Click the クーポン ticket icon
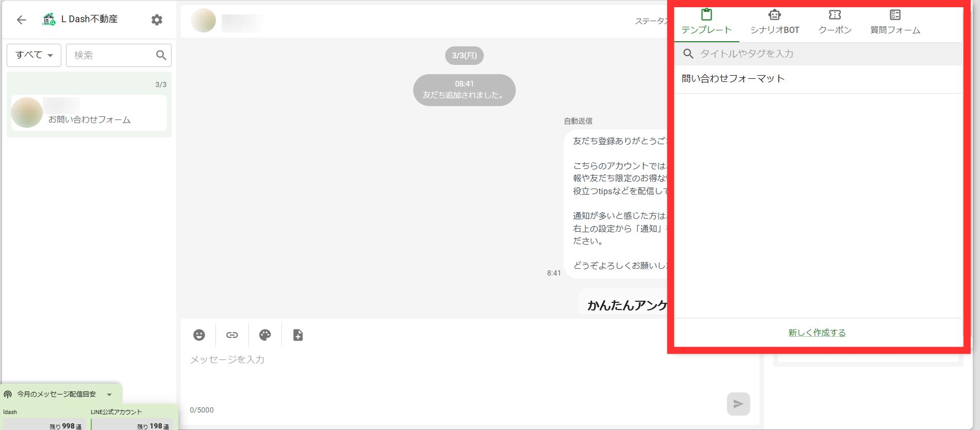This screenshot has width=980, height=430. (835, 15)
